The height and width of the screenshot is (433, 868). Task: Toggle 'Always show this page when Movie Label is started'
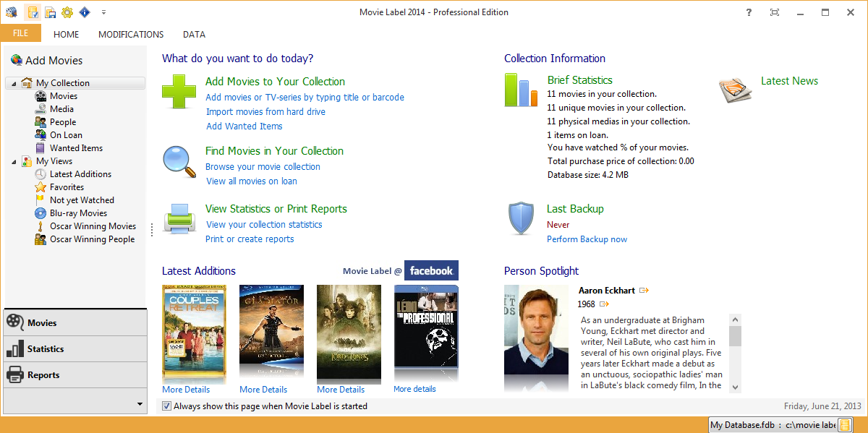[167, 406]
